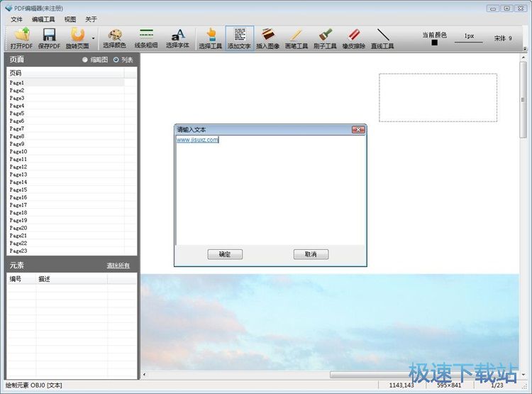Click the black current color swatch

(434, 43)
